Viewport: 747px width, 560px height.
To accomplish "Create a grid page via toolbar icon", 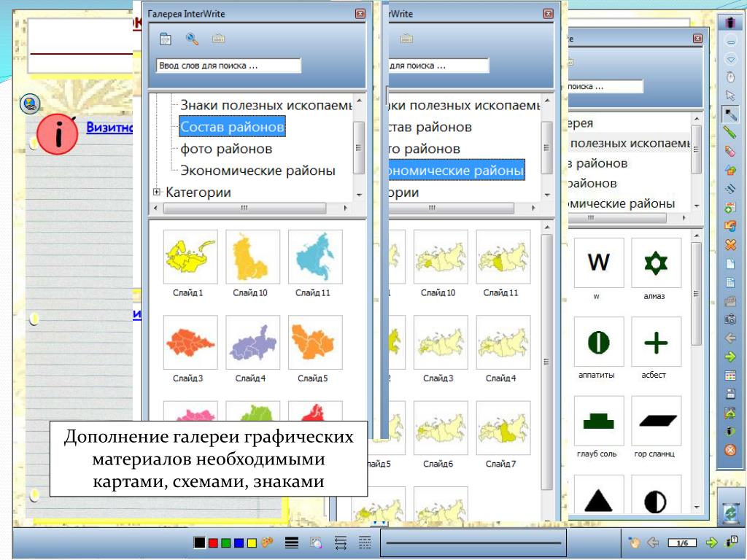I will [x=730, y=282].
